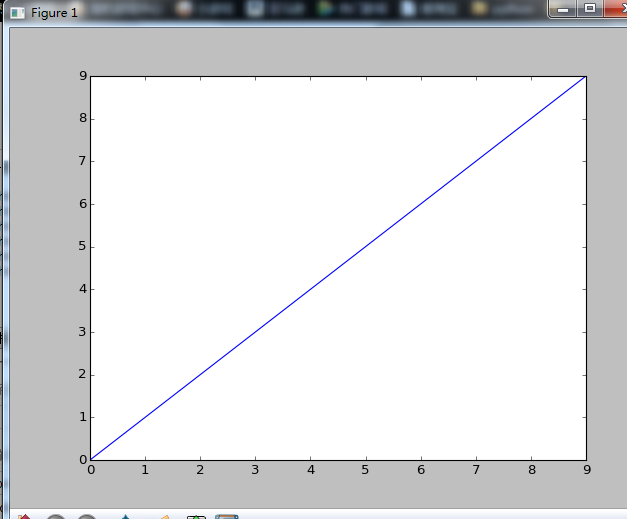Click the x-axis tick label 1
Screen dimensions: 627x519
tap(145, 469)
